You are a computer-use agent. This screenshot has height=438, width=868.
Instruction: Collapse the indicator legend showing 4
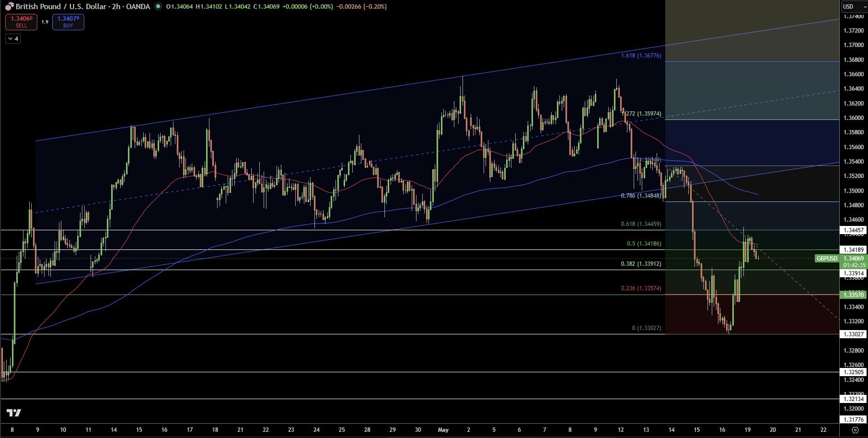[13, 39]
